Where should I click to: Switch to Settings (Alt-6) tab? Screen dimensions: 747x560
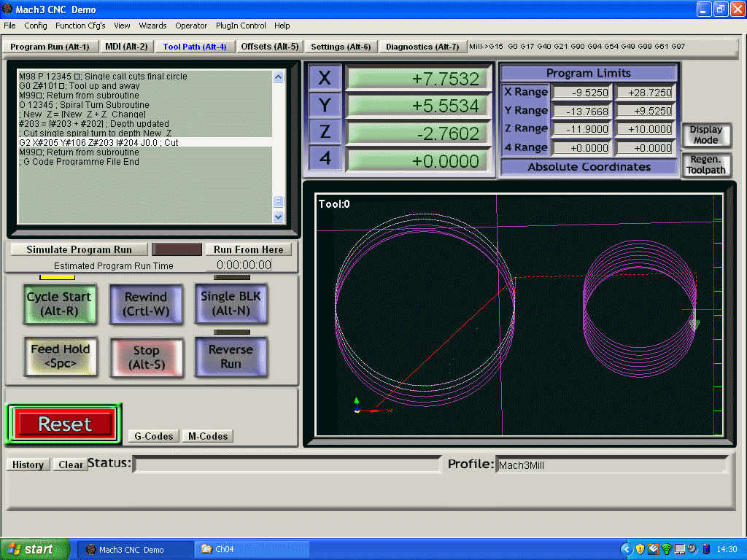341,47
